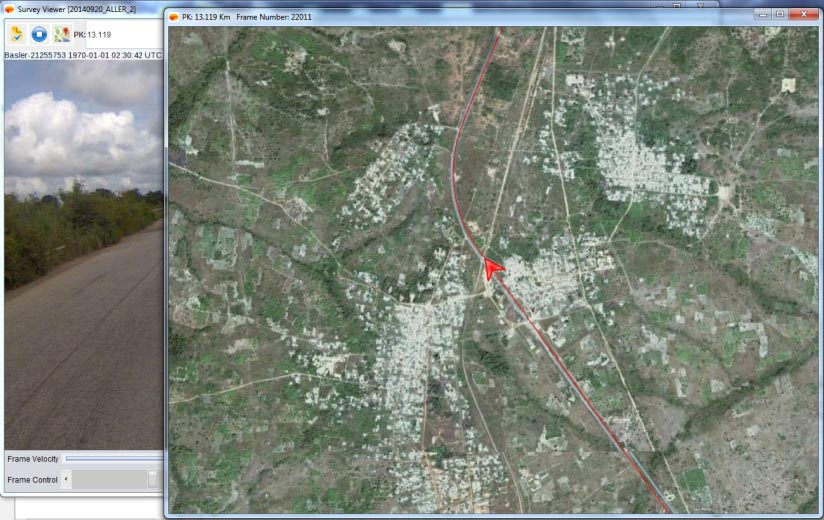Click the red position arrow on the map
Screen dimensions: 824x520
coord(492,268)
